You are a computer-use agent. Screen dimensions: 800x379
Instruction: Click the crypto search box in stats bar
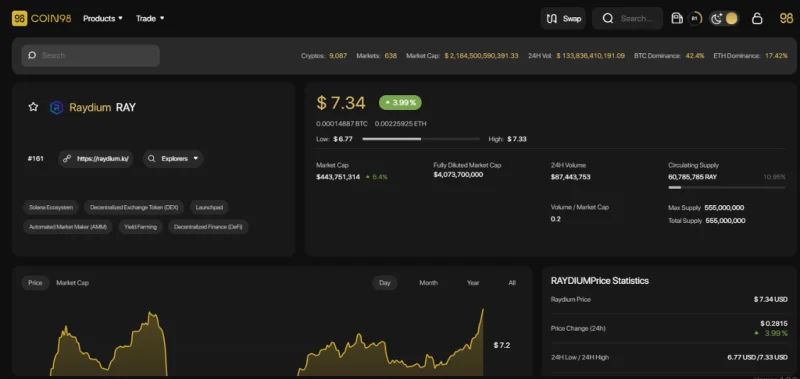90,55
